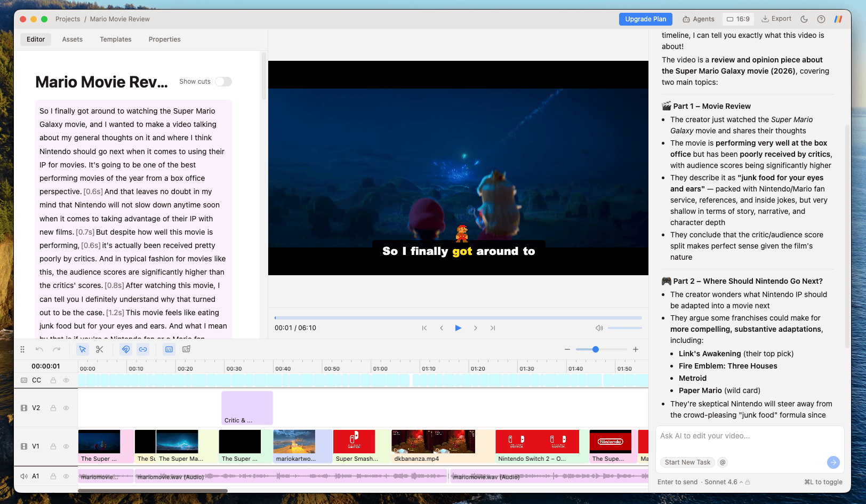Open the Editor tab
866x504 pixels.
(x=36, y=39)
